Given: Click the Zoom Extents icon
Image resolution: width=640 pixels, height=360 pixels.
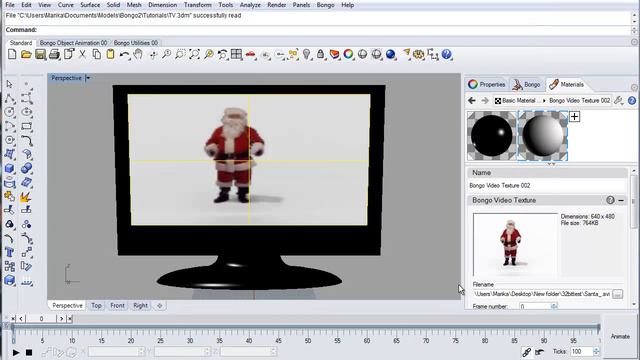Looking at the screenshot, I should point(194,54).
